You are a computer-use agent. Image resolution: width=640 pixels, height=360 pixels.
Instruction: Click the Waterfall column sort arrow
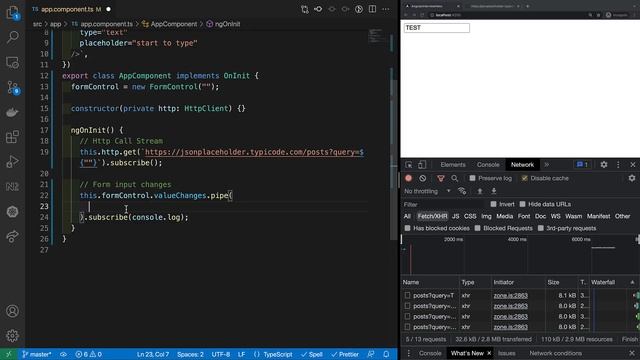(632, 282)
